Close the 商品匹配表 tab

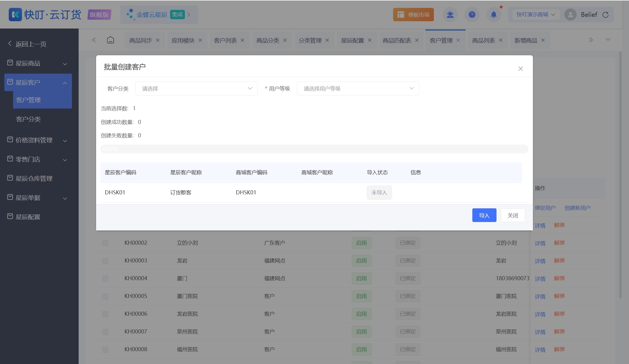click(417, 40)
